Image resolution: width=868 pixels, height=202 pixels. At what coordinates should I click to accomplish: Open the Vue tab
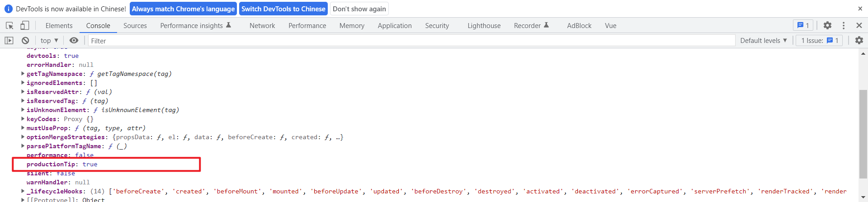point(611,26)
